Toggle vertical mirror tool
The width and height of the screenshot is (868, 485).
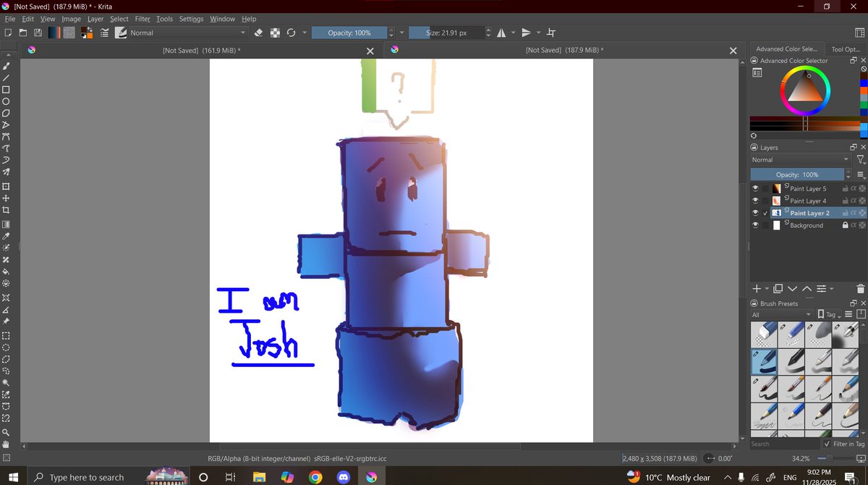(527, 33)
